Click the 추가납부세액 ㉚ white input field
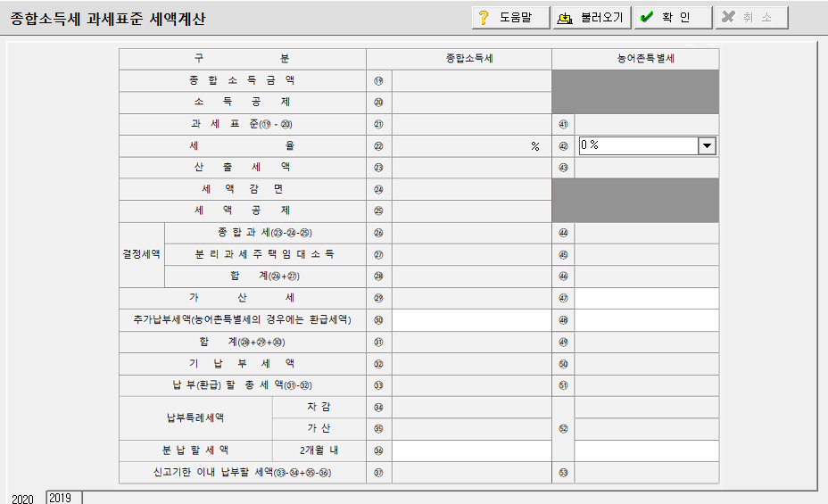The width and height of the screenshot is (828, 504). 472,320
